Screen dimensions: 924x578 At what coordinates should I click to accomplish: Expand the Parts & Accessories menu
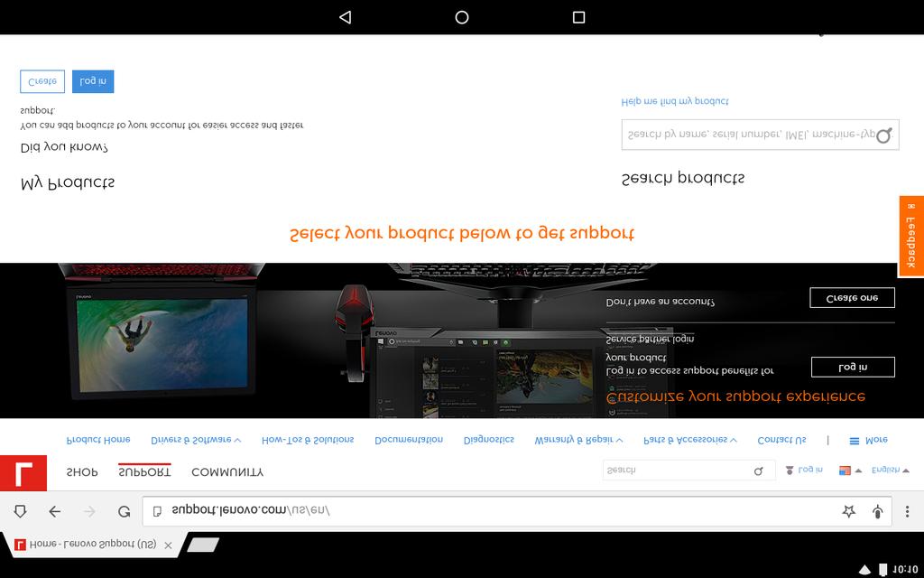[690, 440]
